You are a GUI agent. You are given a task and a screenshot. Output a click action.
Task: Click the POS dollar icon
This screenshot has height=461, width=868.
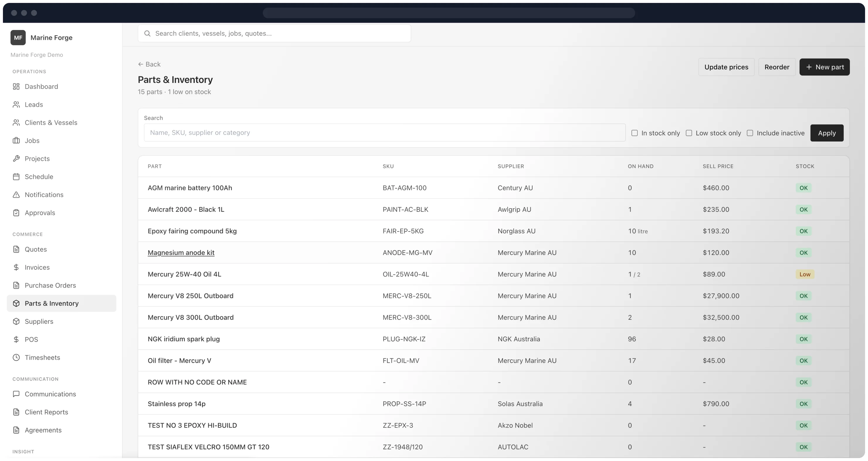[x=16, y=339]
